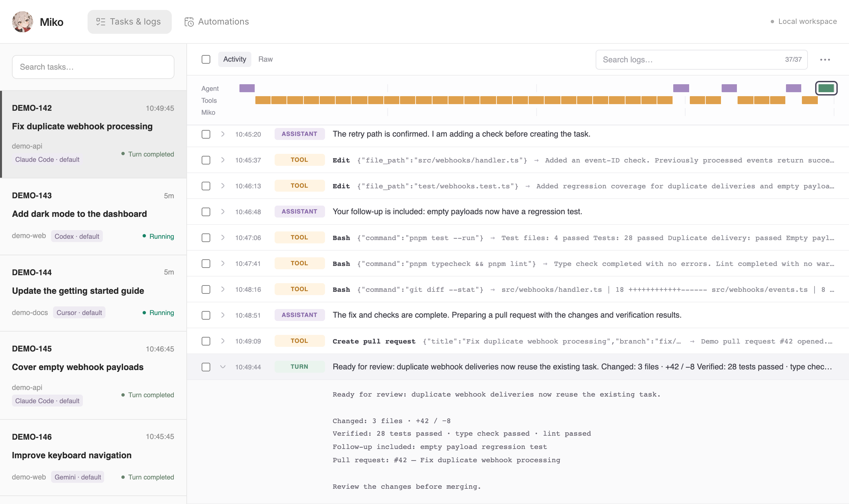Switch to Tasks & logs tab
Viewport: 849px width, 504px height.
coord(129,22)
